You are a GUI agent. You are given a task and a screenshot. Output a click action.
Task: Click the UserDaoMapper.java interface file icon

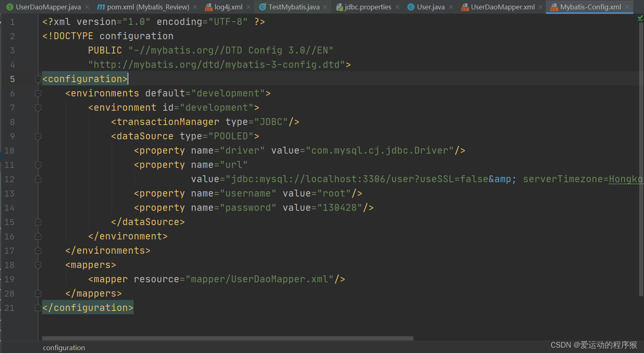click(10, 7)
